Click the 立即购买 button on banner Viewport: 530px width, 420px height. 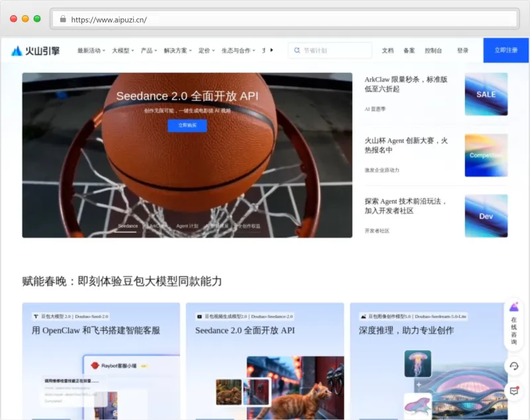(x=187, y=125)
